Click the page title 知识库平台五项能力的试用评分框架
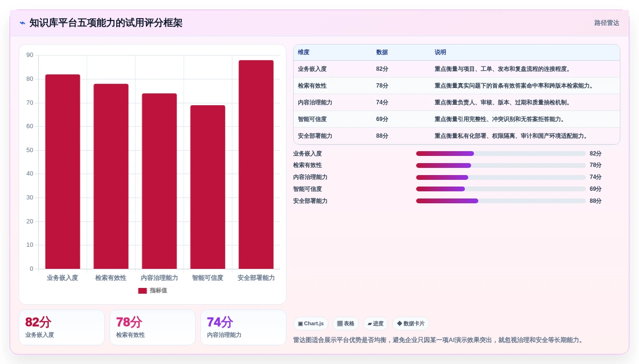639x364 pixels. 106,23
